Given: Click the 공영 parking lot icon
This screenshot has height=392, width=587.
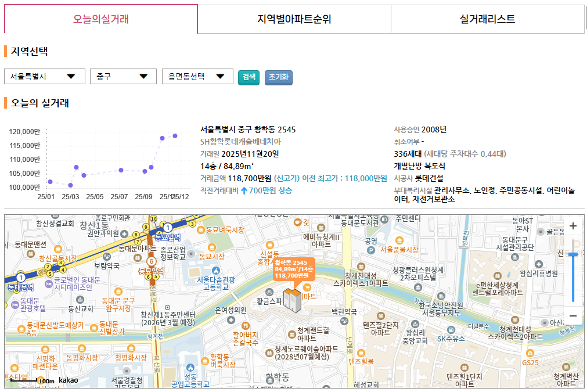Looking at the screenshot, I should 371,250.
